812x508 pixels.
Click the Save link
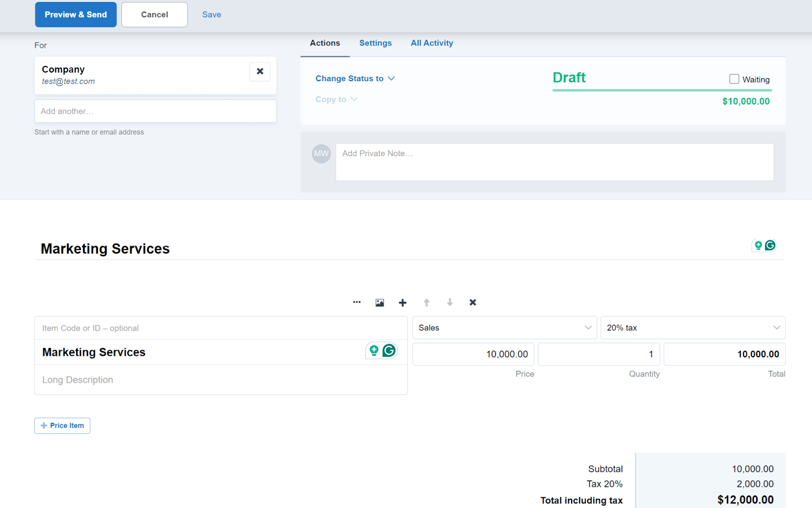point(211,15)
